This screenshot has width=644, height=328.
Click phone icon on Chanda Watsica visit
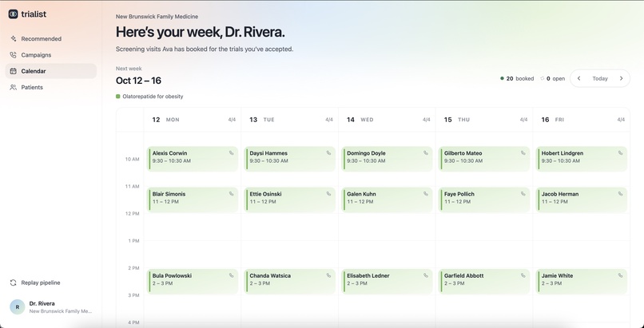pos(328,275)
